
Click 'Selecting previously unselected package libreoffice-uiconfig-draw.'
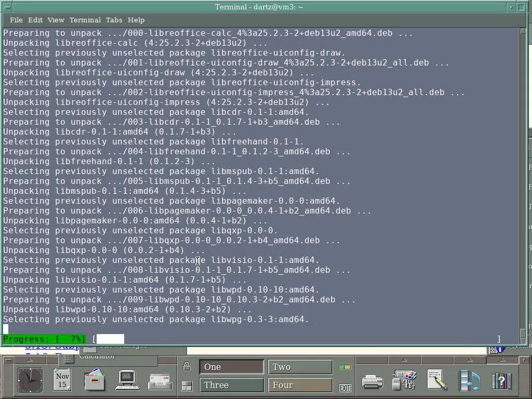174,52
